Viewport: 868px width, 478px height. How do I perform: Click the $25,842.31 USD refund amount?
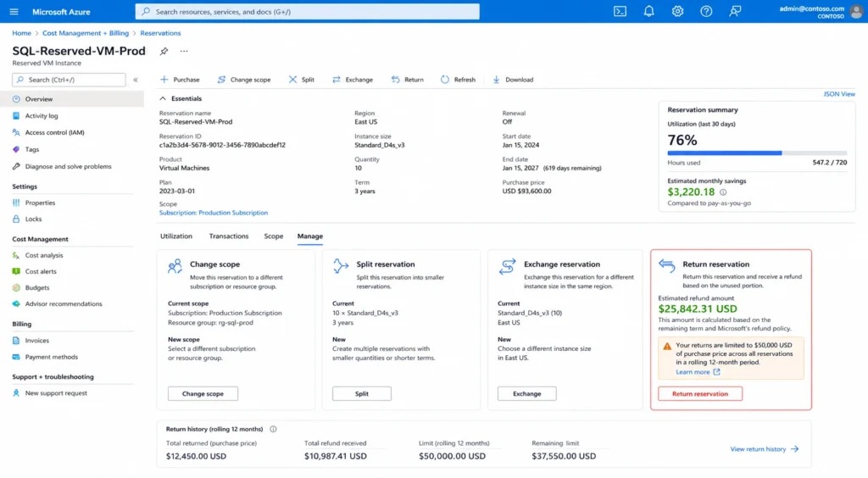pos(698,308)
